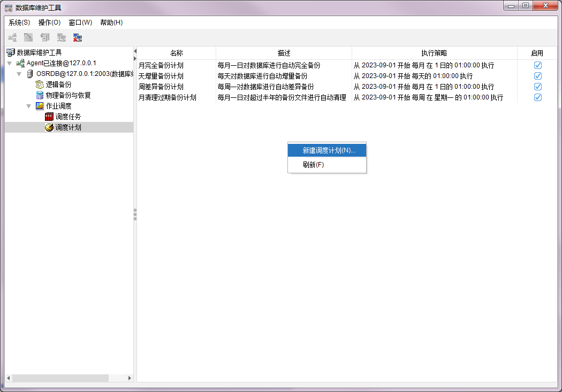The image size is (562, 392).
Task: Collapse the OSRDB@127.0.0.1:2003 database node
Action: pyautogui.click(x=19, y=74)
